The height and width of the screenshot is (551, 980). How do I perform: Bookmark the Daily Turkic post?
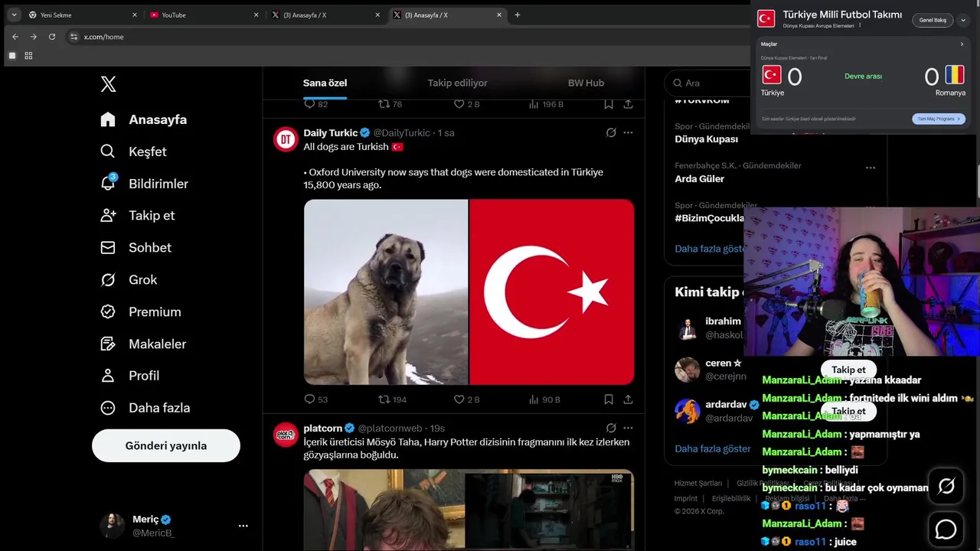pyautogui.click(x=609, y=399)
